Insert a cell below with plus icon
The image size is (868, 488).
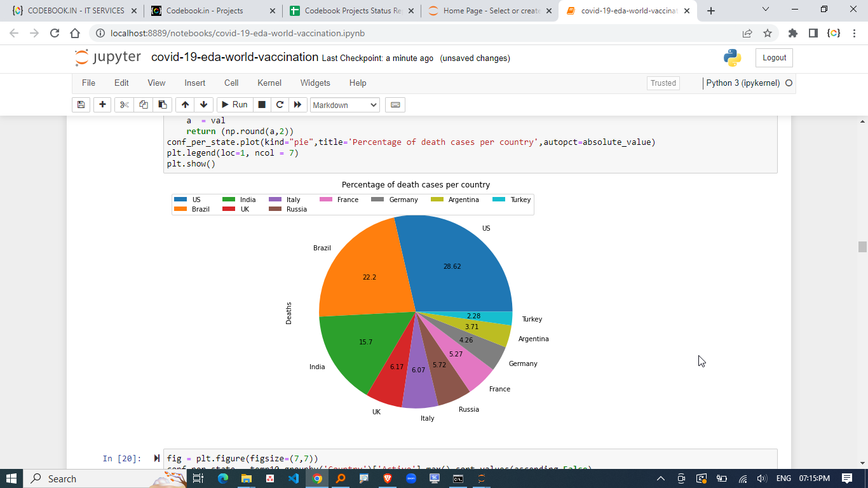102,105
